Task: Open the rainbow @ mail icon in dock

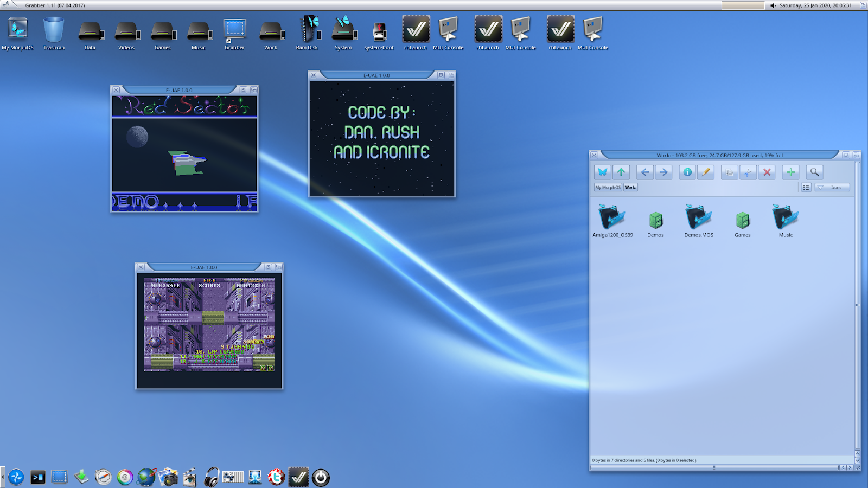Action: (125, 477)
